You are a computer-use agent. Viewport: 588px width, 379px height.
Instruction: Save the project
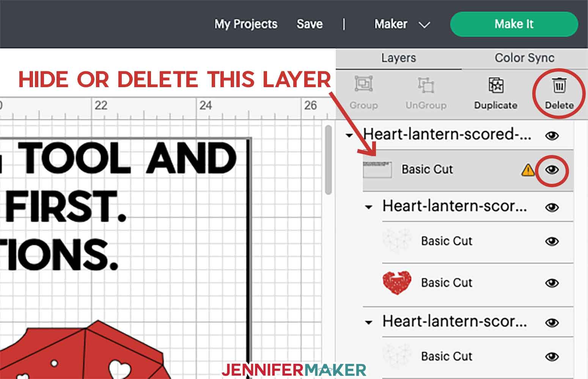pyautogui.click(x=310, y=24)
